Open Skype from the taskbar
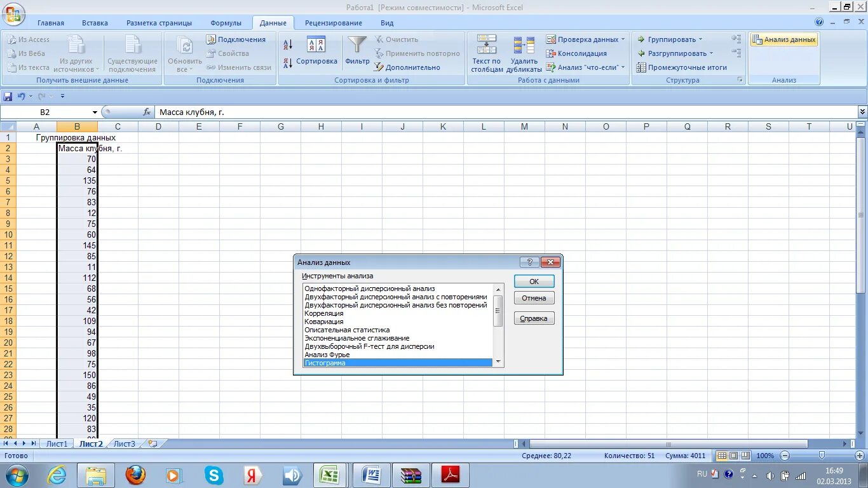Screen dimensions: 868x488 click(214, 475)
